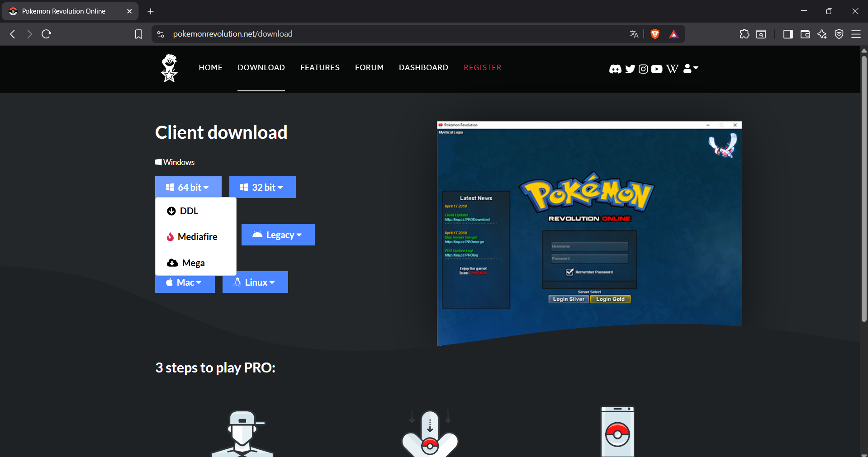Click the Pokemon Revolution site logo
Image resolution: width=868 pixels, height=457 pixels.
169,68
